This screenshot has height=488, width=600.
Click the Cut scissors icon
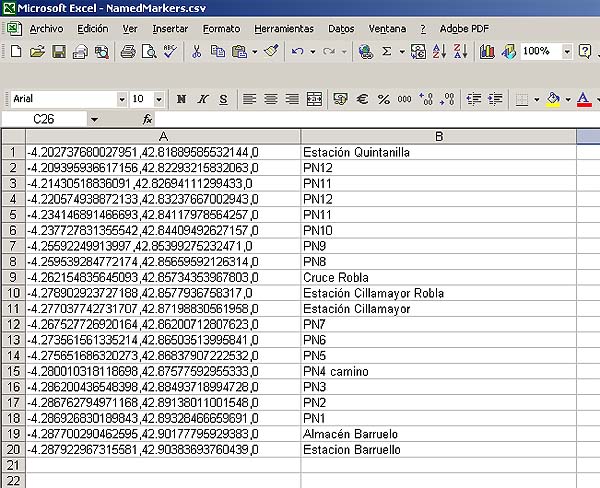pos(196,51)
